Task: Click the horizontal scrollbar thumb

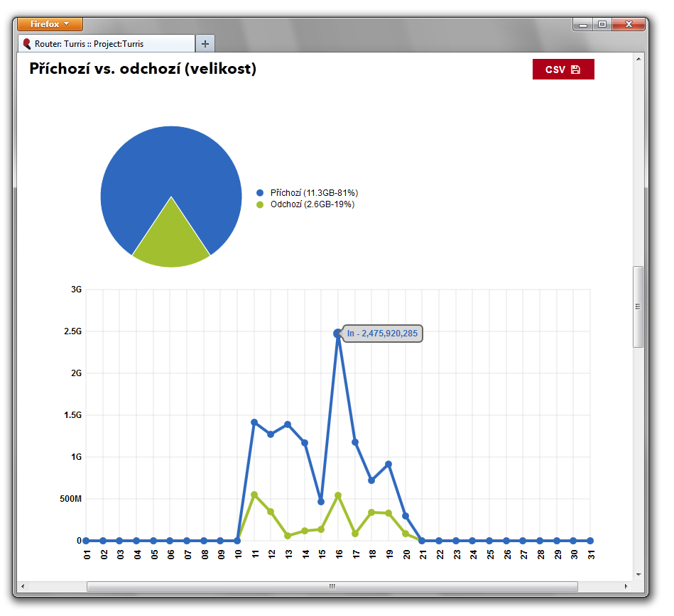Action: click(332, 586)
